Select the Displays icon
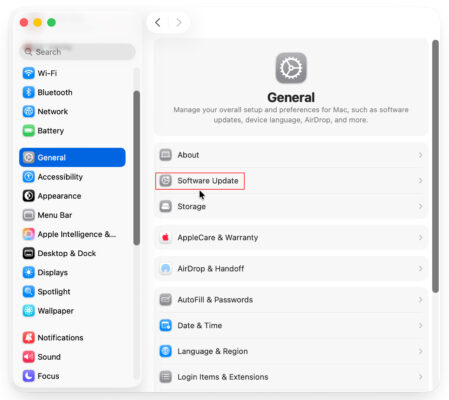This screenshot has height=400, width=449. click(29, 272)
